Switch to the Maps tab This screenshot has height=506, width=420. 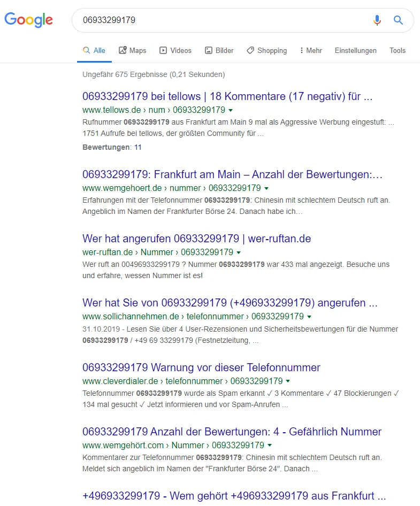pyautogui.click(x=132, y=51)
